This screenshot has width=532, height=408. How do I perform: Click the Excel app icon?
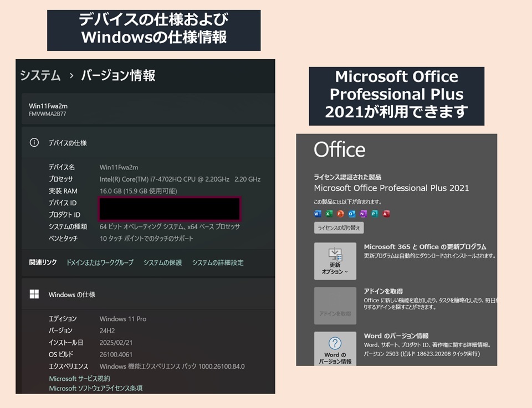329,214
